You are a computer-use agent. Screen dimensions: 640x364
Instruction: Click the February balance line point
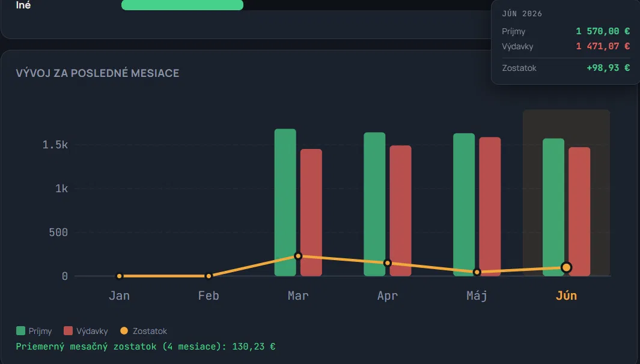click(209, 276)
